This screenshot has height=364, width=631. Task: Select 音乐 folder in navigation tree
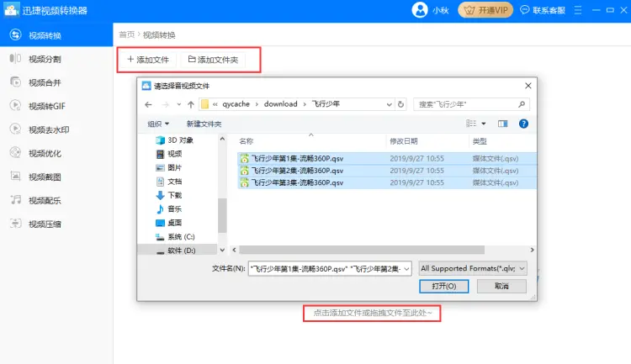169,208
